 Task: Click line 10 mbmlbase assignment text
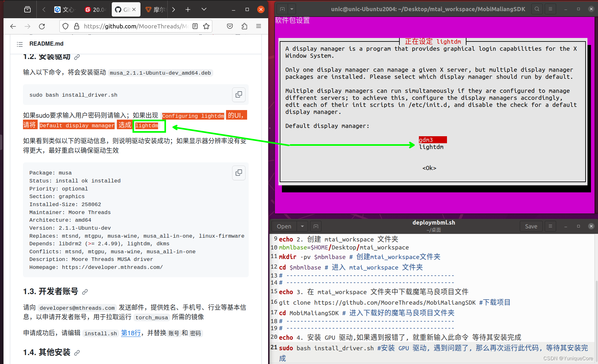point(344,248)
